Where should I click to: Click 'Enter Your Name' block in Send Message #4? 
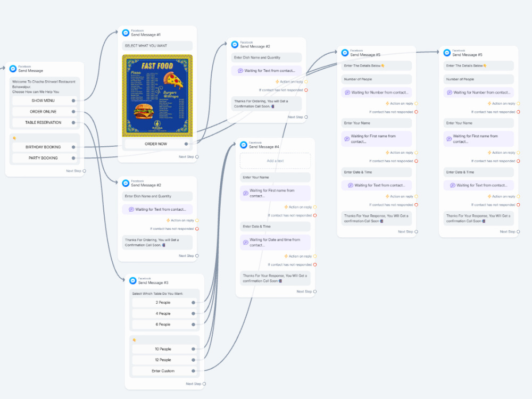pyautogui.click(x=275, y=177)
